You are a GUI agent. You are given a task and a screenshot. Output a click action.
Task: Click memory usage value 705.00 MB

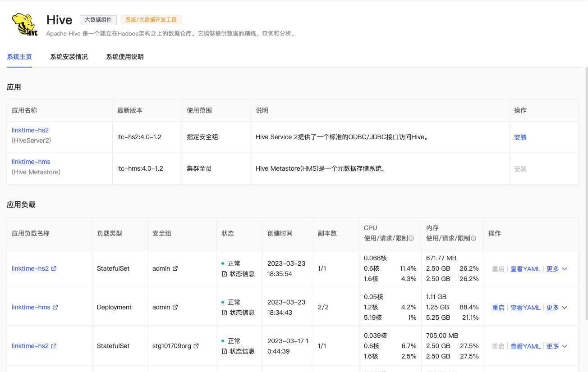[442, 336]
